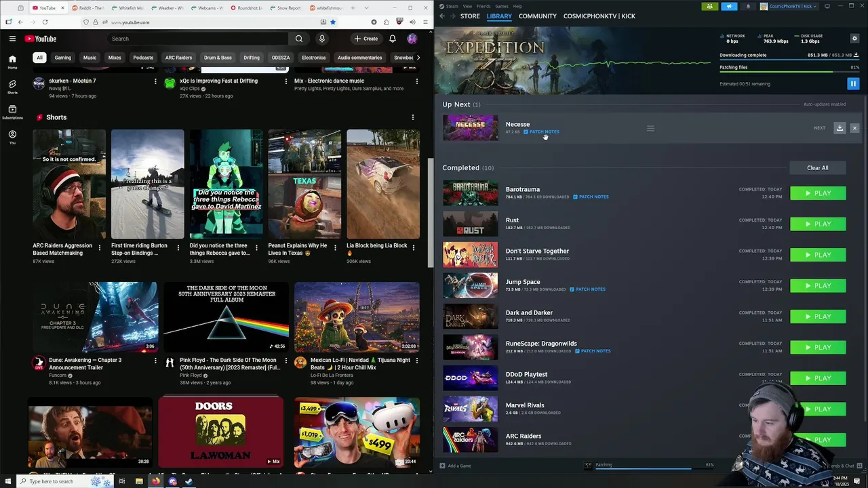This screenshot has height=488, width=868.
Task: Reload the page in the browser
Action: (44, 22)
